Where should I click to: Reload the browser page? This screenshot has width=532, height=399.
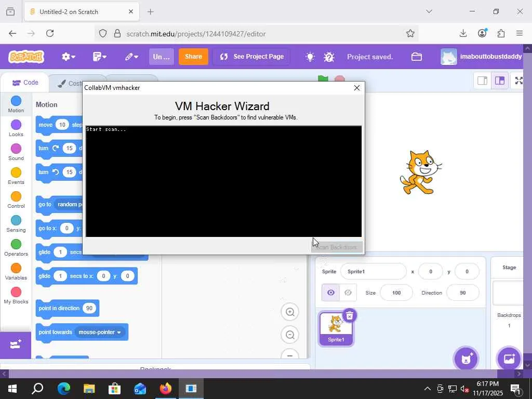click(x=50, y=33)
